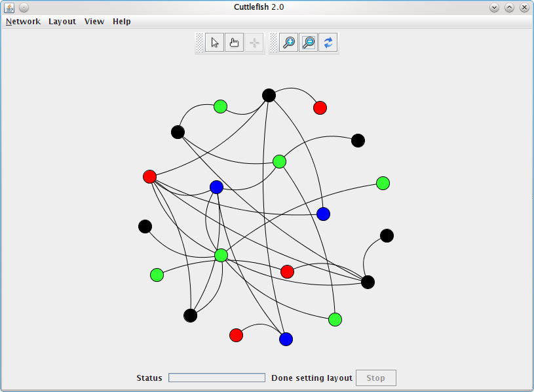Select the red node at the bottom
The width and height of the screenshot is (534, 392).
tap(237, 335)
